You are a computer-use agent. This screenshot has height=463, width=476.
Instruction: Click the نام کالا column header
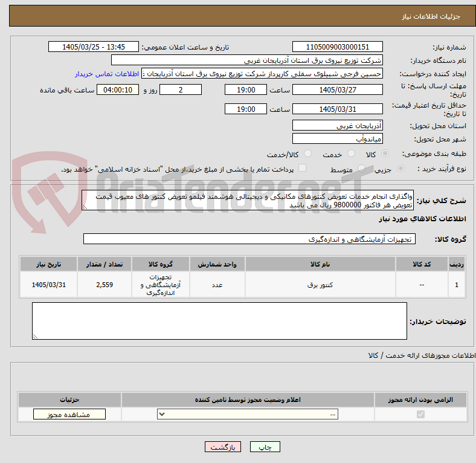pos(320,264)
